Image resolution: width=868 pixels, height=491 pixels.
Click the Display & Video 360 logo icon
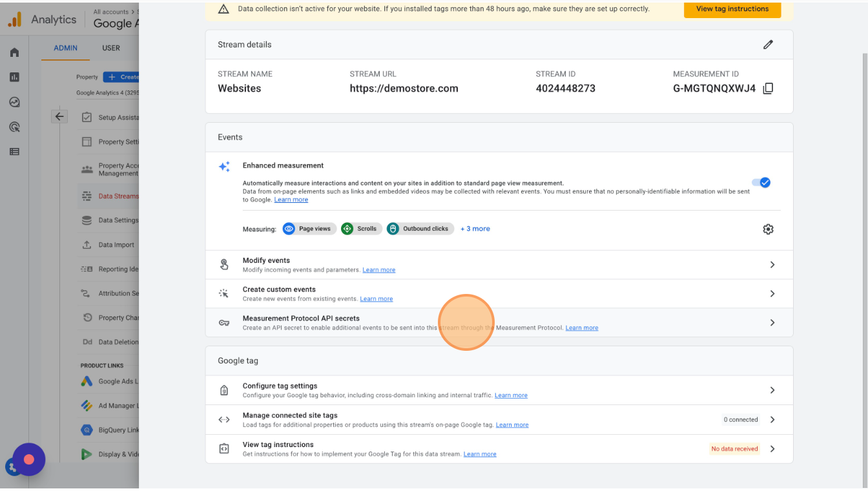pyautogui.click(x=87, y=454)
